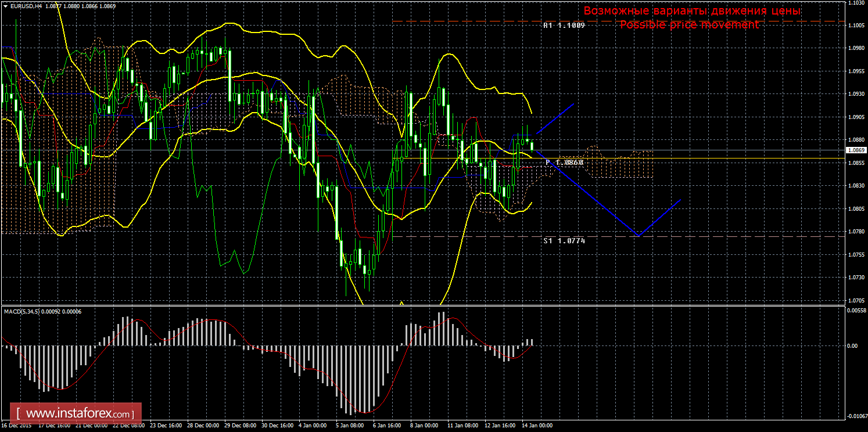The height and width of the screenshot is (432, 868).
Task: Open the www.instaforex.com watermark link
Action: click(79, 415)
